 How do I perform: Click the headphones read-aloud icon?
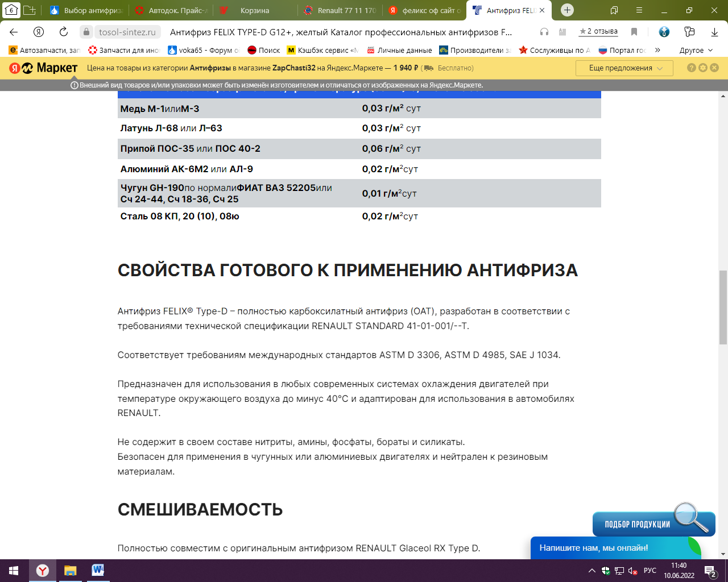[x=544, y=32]
